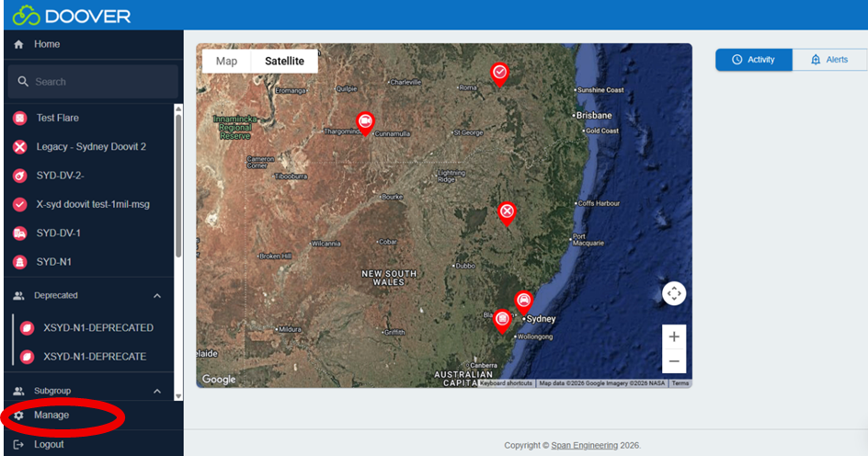Click the SYD-DV-1 truck icon
868x456 pixels.
click(x=19, y=233)
